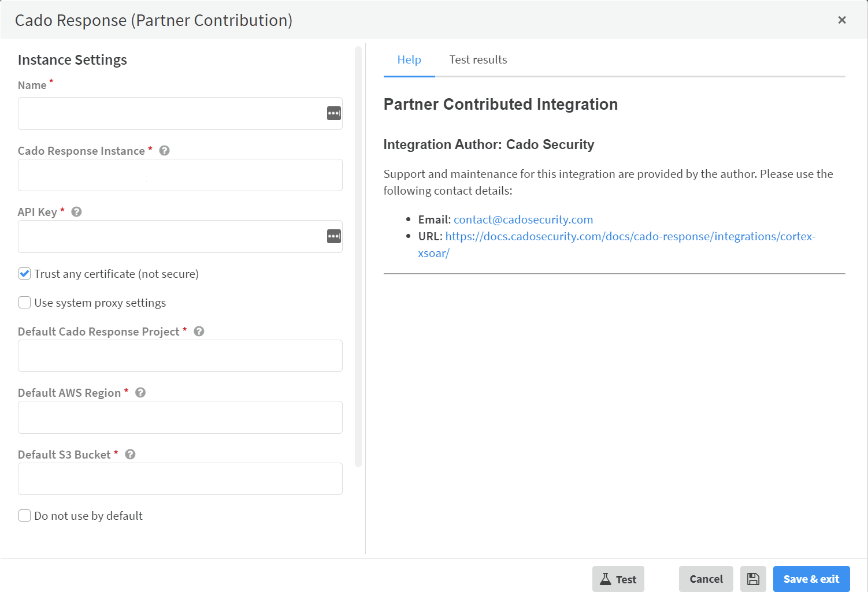Image resolution: width=868 pixels, height=592 pixels.
Task: Open the docs.cadosecurity.com integration URL
Action: click(617, 245)
